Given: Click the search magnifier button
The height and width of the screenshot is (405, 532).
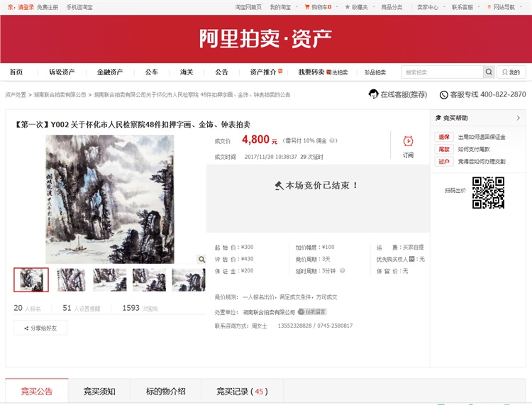Looking at the screenshot, I should coord(489,72).
